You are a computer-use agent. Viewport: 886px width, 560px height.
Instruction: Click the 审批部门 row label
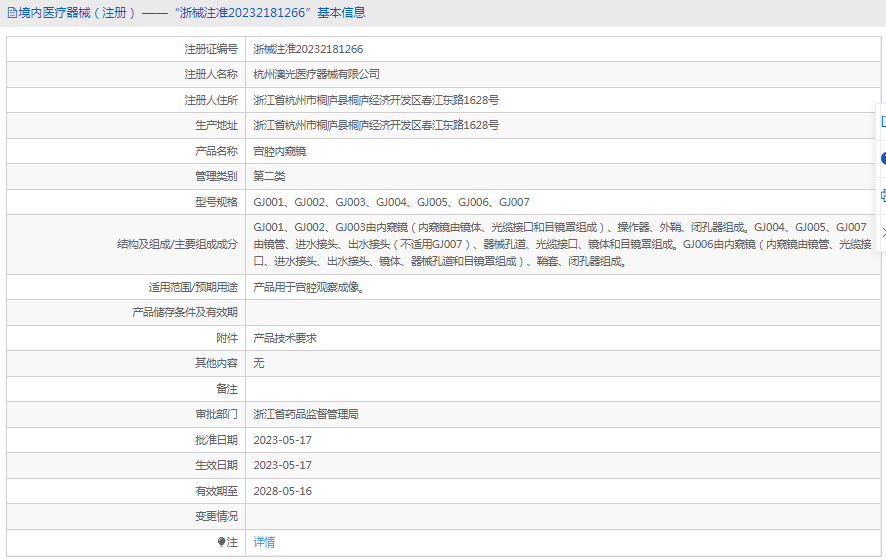point(216,414)
